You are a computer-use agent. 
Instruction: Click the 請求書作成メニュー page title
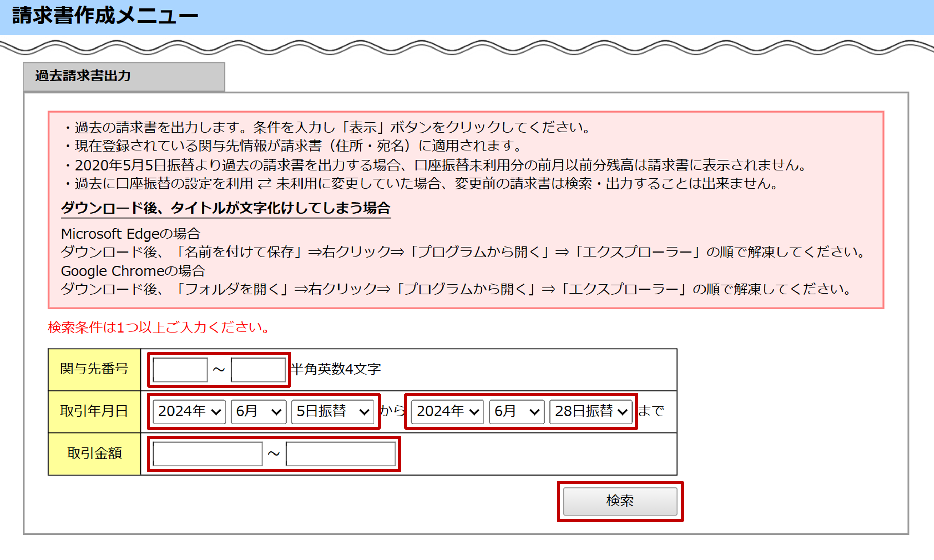(105, 16)
